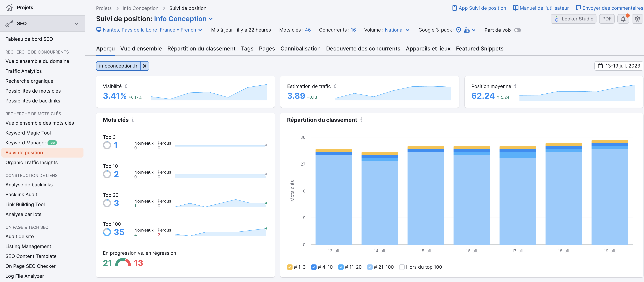Click the Top 10 donut chart icon

(x=107, y=174)
